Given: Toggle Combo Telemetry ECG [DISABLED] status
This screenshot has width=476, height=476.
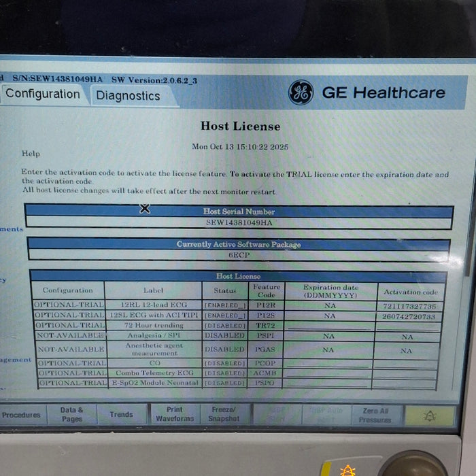Looking at the screenshot, I should click(x=225, y=373).
